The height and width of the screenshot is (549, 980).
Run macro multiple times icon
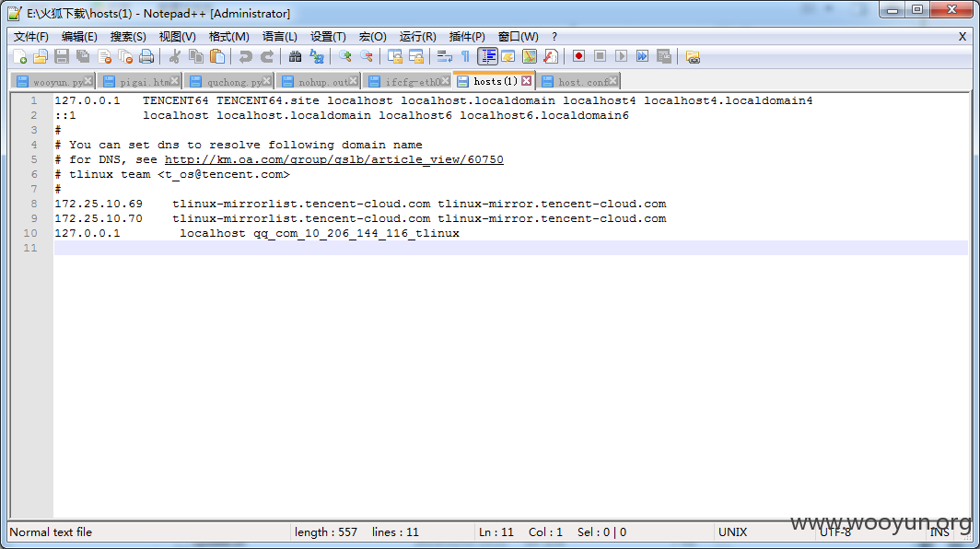point(643,57)
